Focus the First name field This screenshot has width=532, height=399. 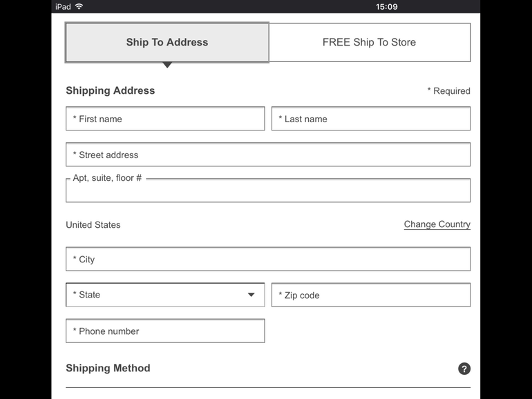pyautogui.click(x=165, y=119)
